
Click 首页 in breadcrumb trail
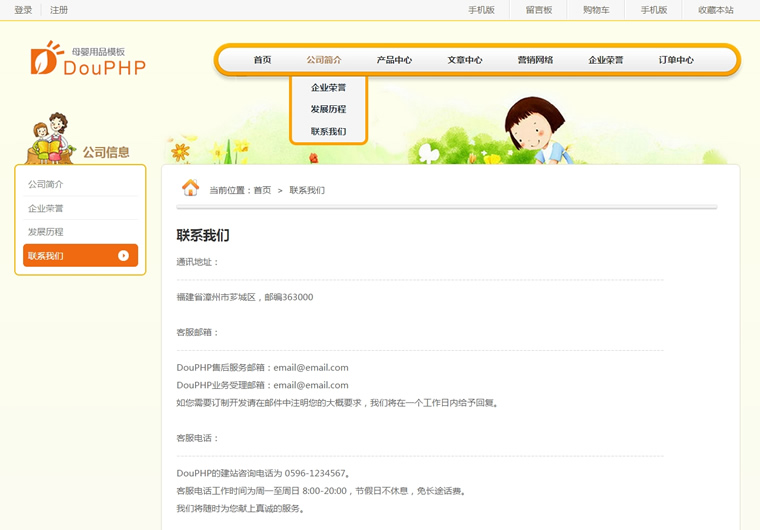click(262, 190)
